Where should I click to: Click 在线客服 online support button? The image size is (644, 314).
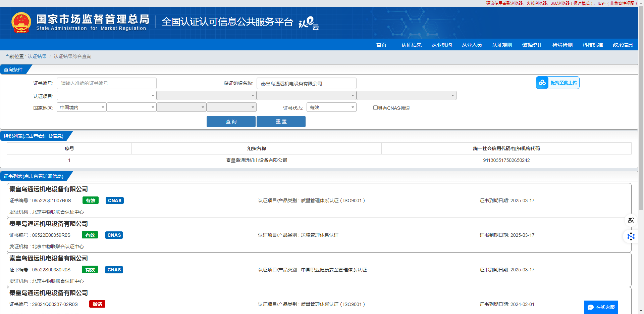coord(601,307)
